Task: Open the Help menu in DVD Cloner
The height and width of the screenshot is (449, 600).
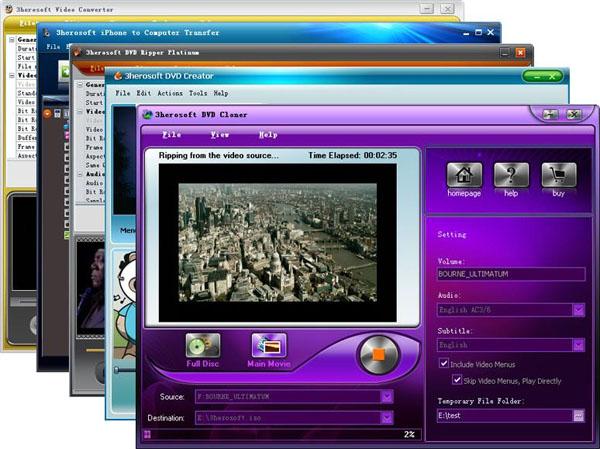Action: (x=268, y=135)
